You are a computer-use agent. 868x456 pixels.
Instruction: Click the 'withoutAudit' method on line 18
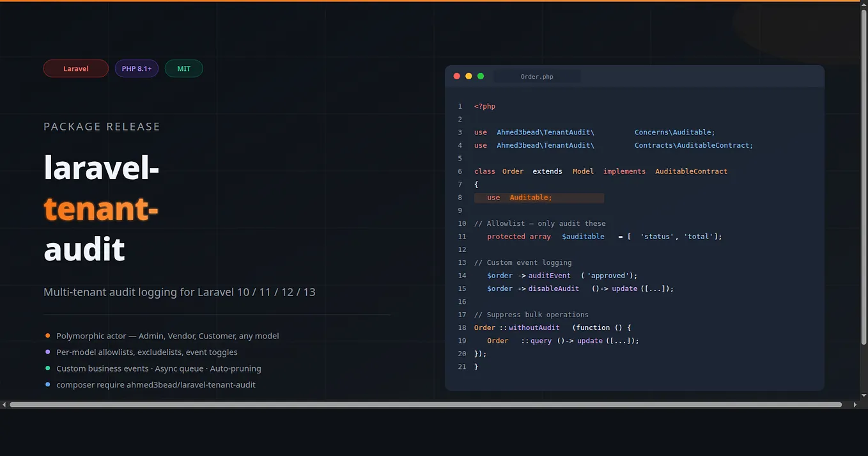(x=534, y=327)
